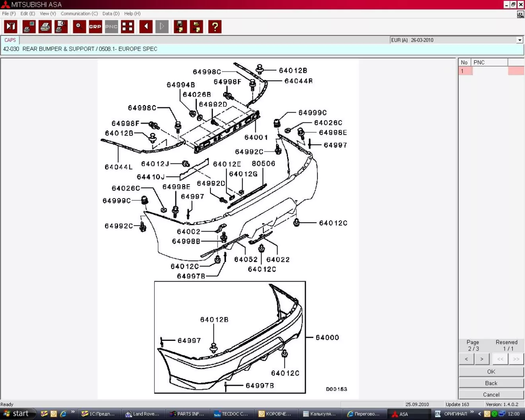The image size is (525, 420).
Task: Click the printer icon in toolbar
Action: [x=45, y=27]
